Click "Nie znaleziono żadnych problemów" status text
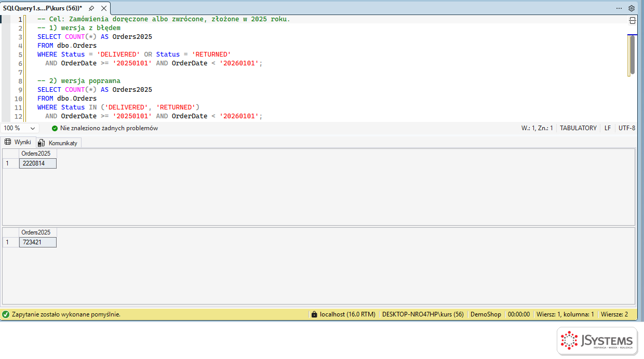This screenshot has width=644, height=359. tap(109, 128)
